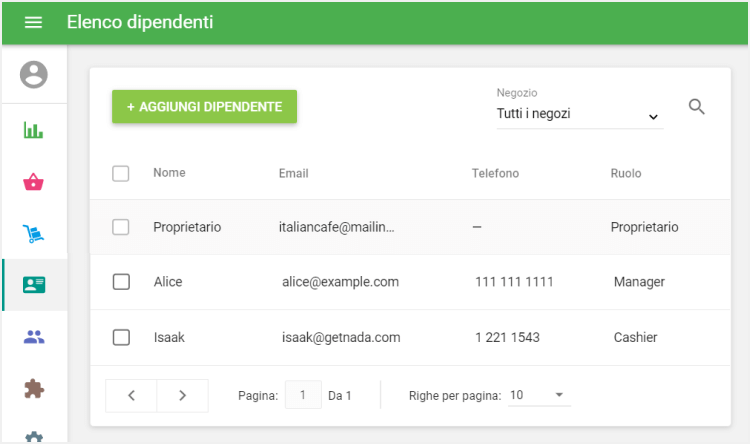750x444 pixels.
Task: Tick the select-all header checkbox
Action: point(121,174)
